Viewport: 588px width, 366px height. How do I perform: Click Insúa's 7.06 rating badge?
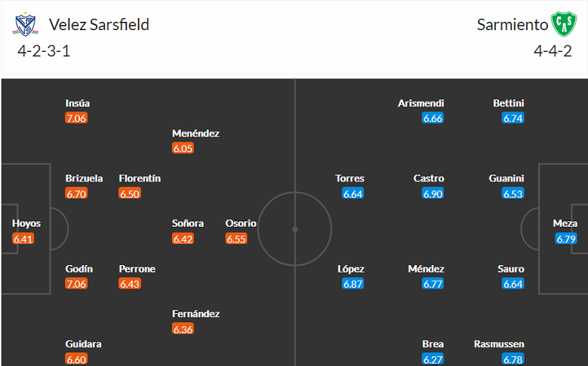pos(77,118)
